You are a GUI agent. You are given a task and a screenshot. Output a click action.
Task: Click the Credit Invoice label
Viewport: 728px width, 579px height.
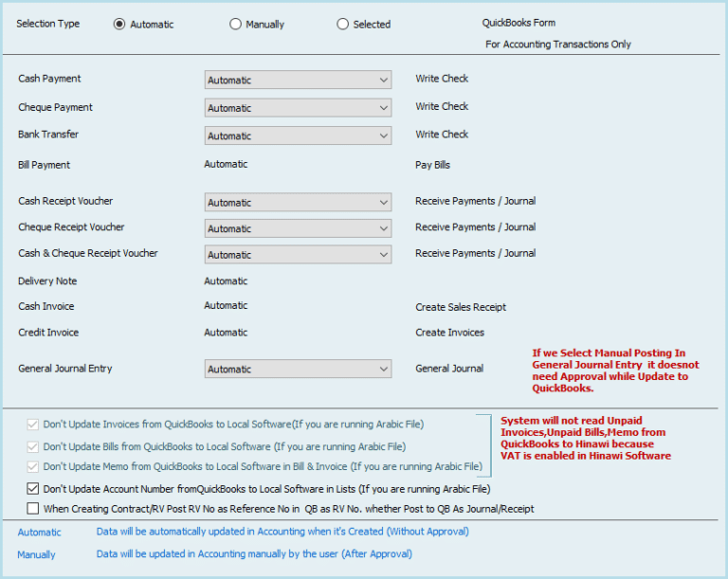[x=48, y=333]
